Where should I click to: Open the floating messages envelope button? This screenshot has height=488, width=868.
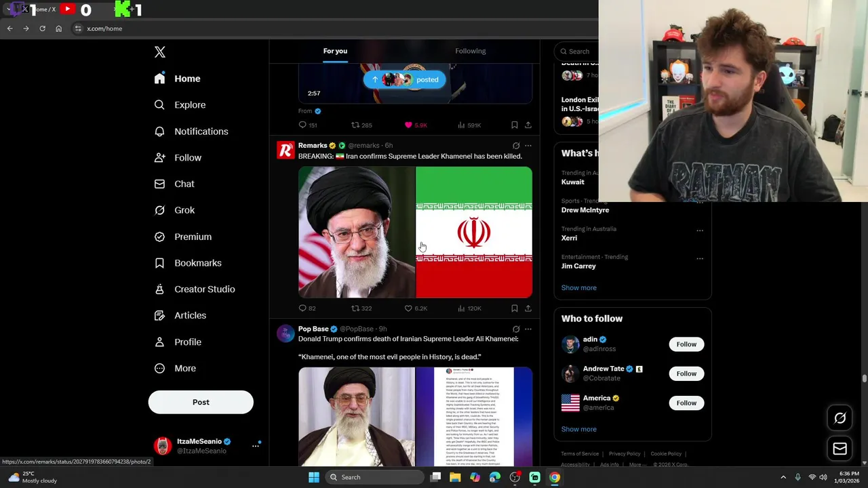pos(840,449)
